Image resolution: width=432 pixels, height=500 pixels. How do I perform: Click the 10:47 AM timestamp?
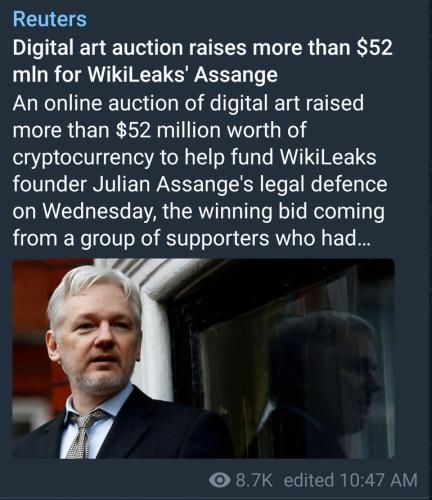[379, 480]
